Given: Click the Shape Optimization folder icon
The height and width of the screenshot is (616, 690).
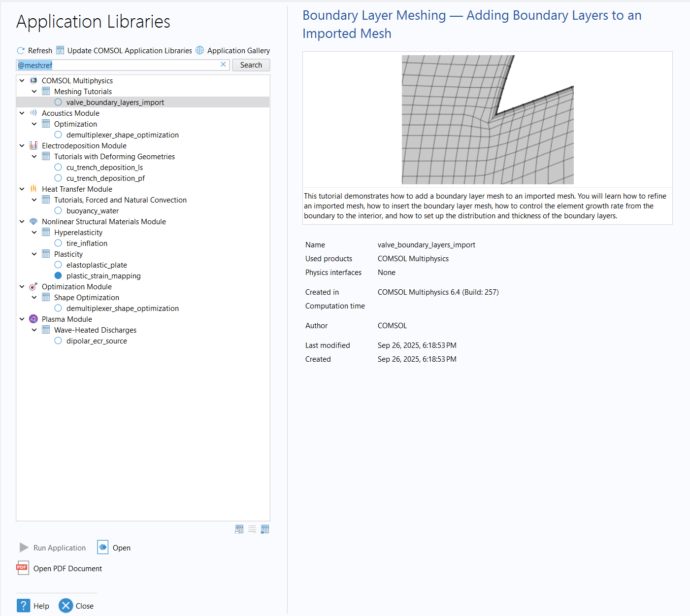Looking at the screenshot, I should coord(46,297).
